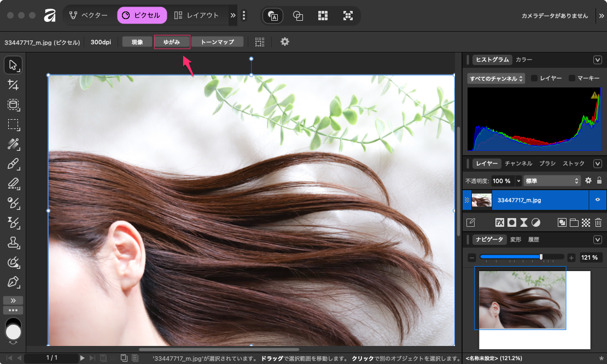Pick the Paint Brush tool

click(x=13, y=163)
